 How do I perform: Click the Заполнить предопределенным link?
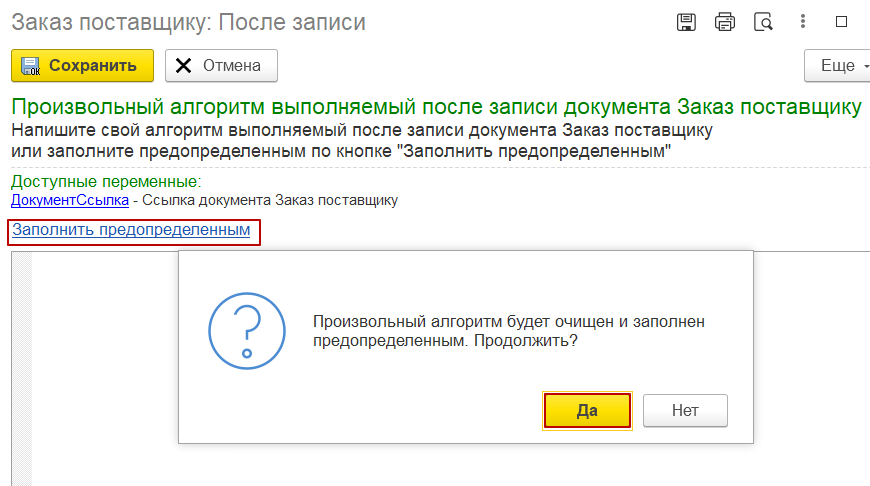(131, 230)
